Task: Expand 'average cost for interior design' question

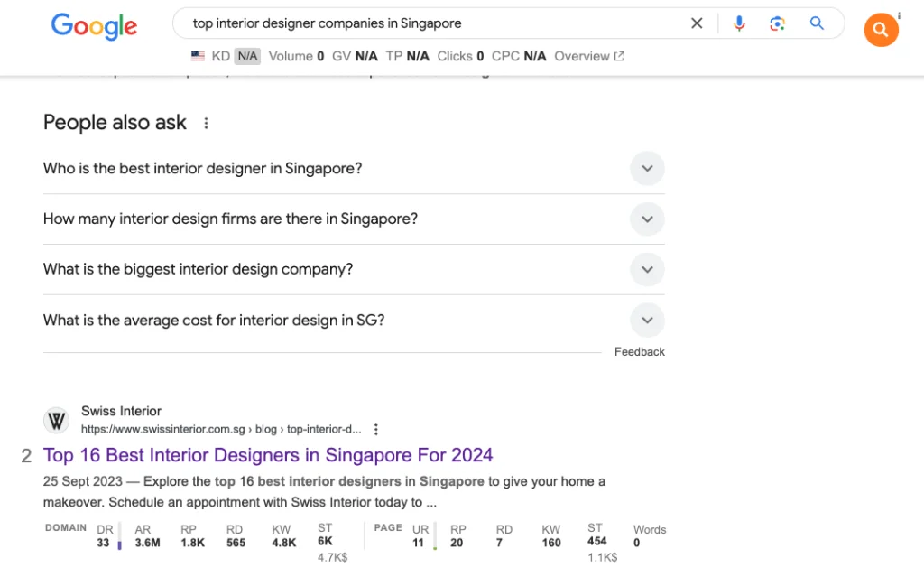Action: [x=646, y=321]
